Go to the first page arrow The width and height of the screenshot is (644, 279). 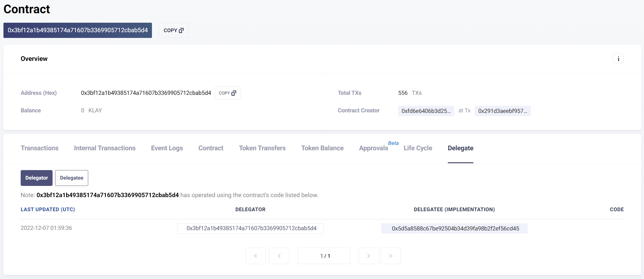pyautogui.click(x=255, y=256)
